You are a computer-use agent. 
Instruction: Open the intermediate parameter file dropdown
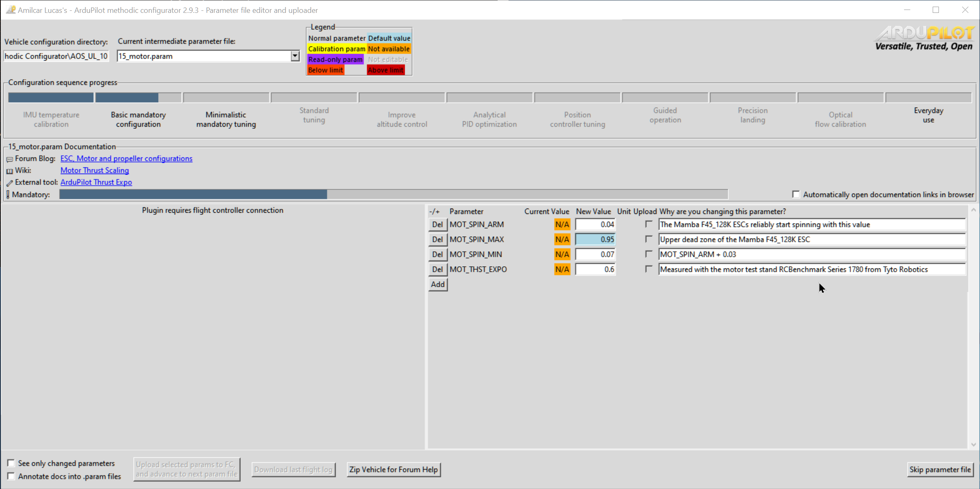[295, 56]
